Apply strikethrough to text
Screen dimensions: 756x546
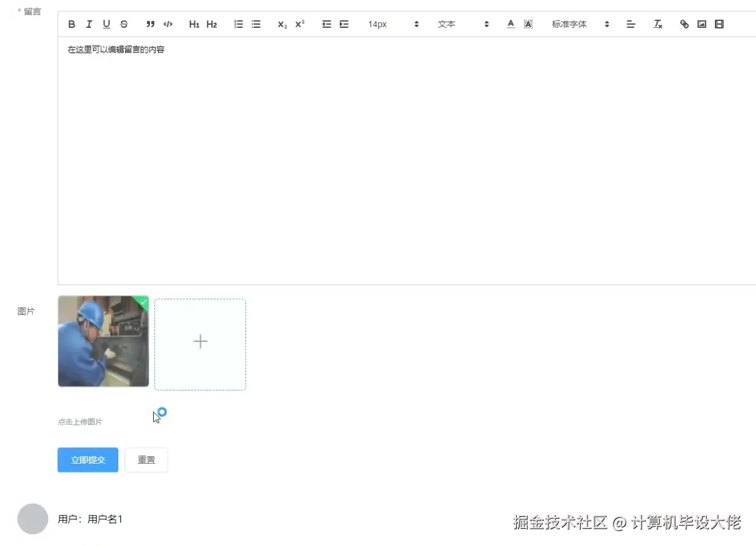coord(124,24)
